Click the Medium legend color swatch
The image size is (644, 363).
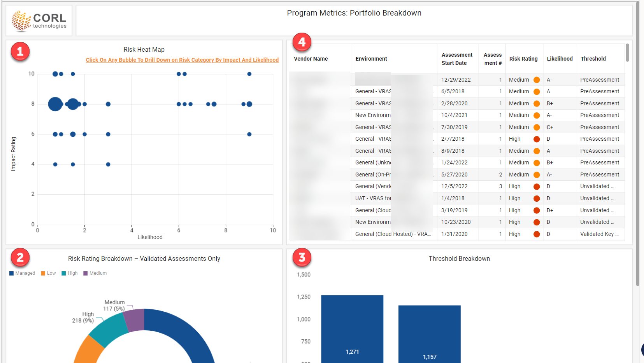click(x=86, y=273)
